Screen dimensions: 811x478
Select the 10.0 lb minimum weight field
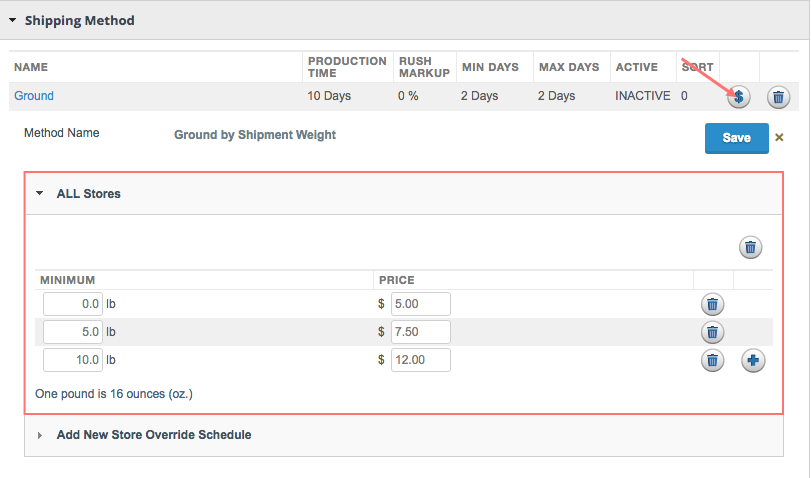tap(73, 360)
